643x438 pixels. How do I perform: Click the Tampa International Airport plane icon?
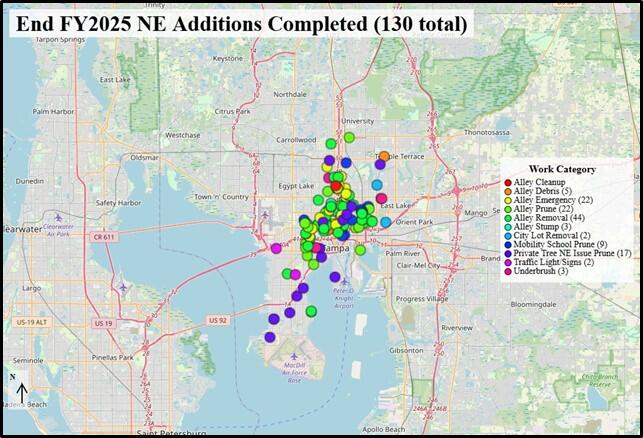pos(265,214)
